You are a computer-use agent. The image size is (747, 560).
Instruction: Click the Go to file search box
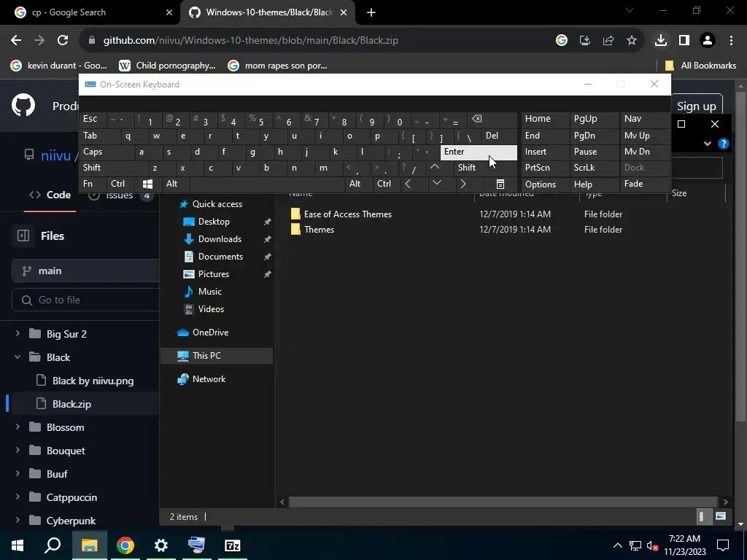[x=86, y=300]
